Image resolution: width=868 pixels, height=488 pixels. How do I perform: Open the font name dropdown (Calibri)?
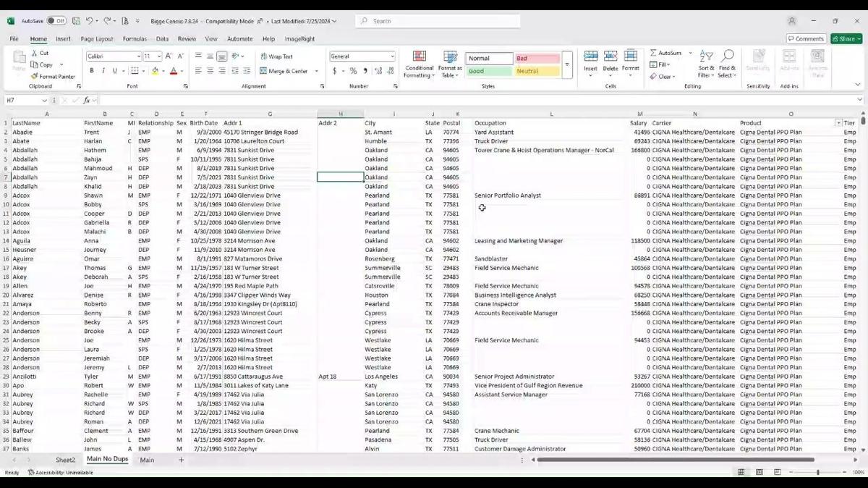point(138,56)
